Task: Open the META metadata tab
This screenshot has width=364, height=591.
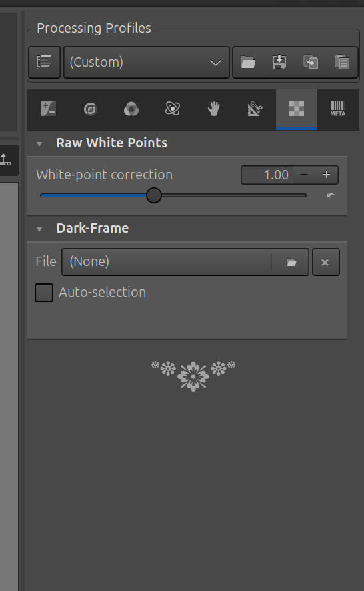Action: [337, 109]
